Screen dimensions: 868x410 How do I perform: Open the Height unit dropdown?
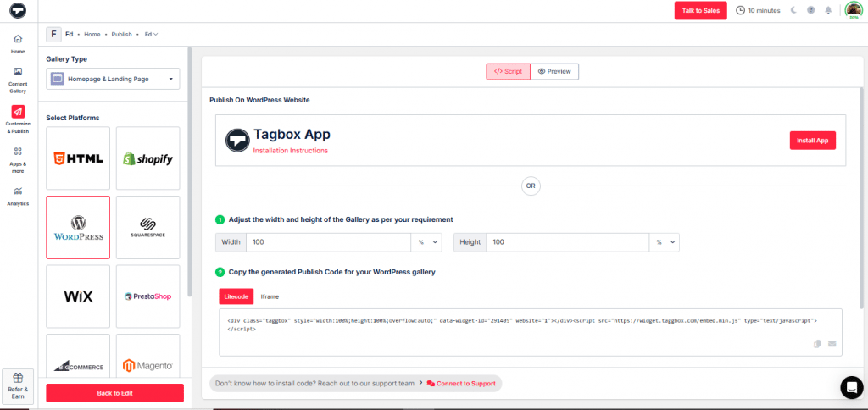click(x=664, y=242)
